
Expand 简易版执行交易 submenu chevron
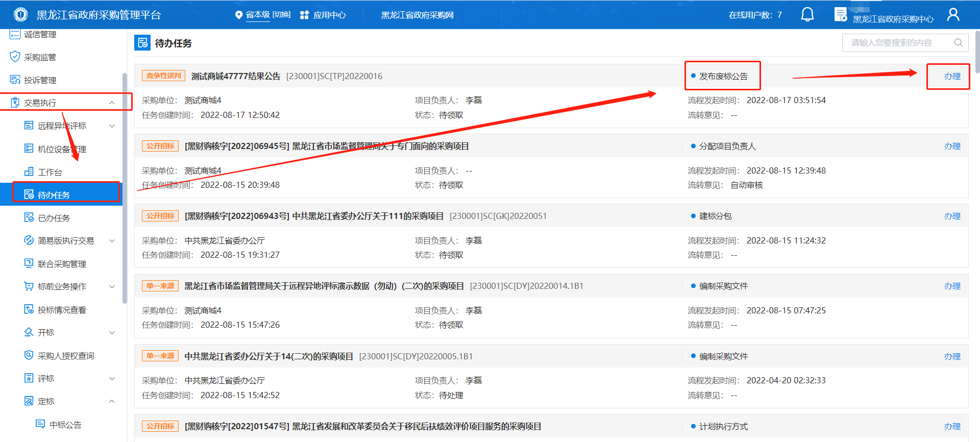click(112, 241)
